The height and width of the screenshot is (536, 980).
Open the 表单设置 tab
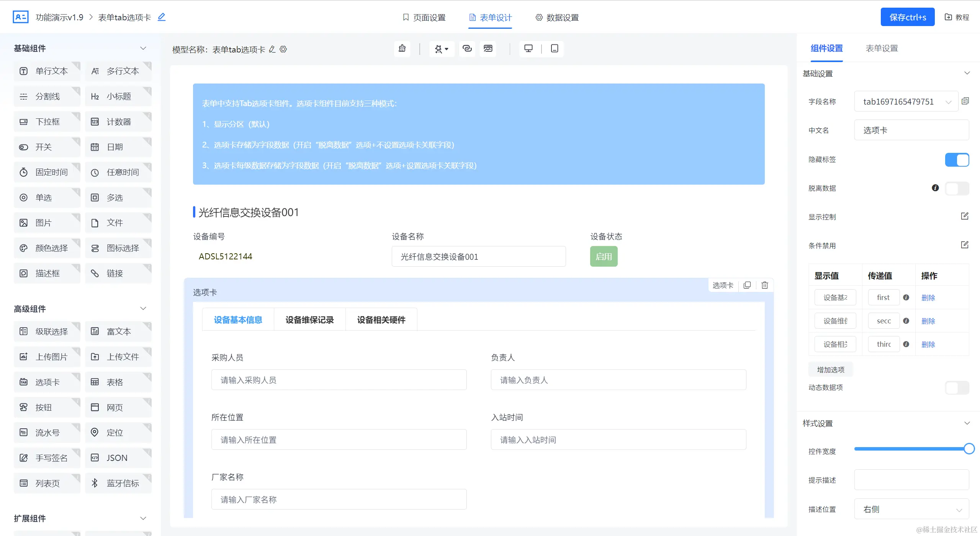click(882, 48)
